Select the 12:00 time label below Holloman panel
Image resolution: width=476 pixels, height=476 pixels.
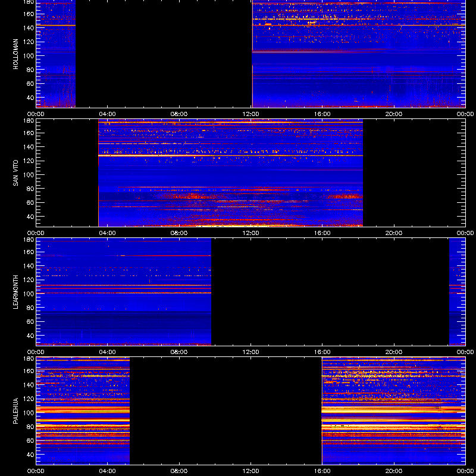click(x=250, y=114)
